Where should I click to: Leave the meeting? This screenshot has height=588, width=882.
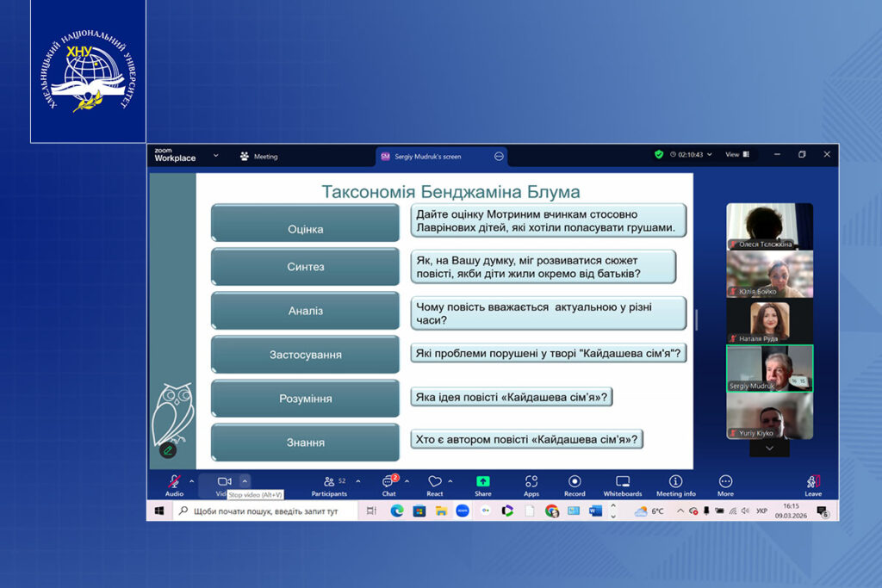[812, 484]
